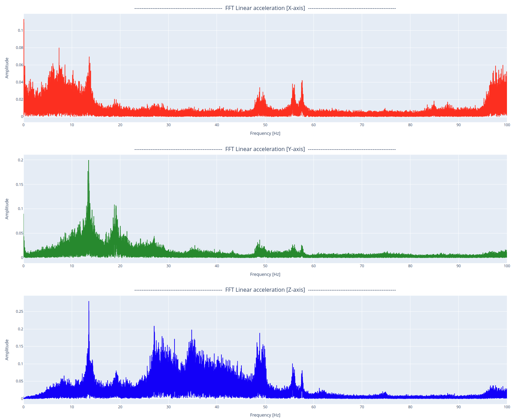The width and height of the screenshot is (518, 420).
Task: Click the 0.25 amplitude tick on the Z-axis plot
Action: [x=20, y=311]
